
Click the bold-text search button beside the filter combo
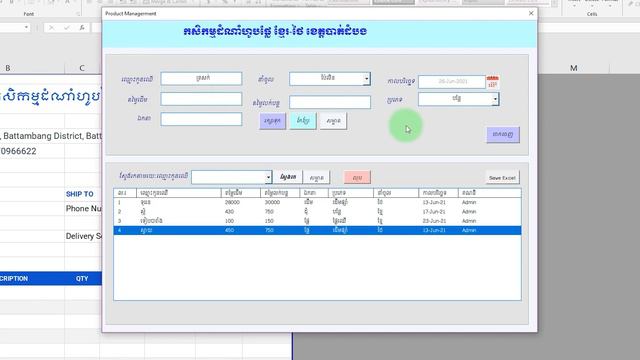click(288, 177)
